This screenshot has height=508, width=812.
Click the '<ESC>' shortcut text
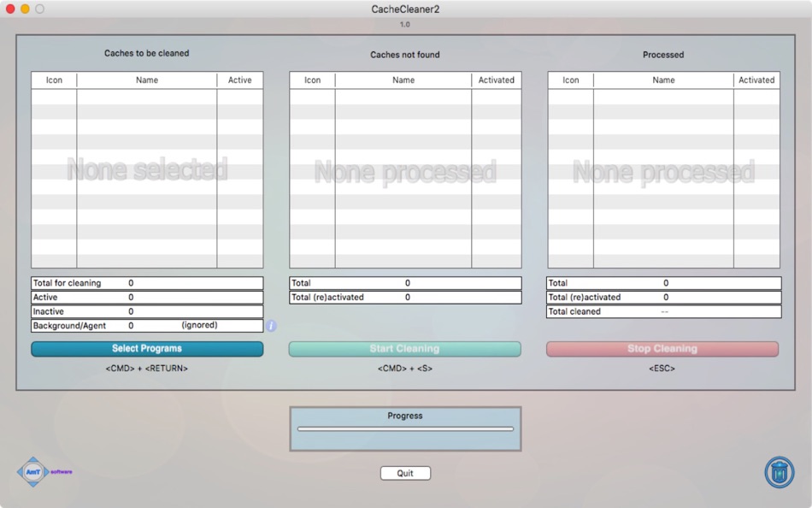pos(662,369)
